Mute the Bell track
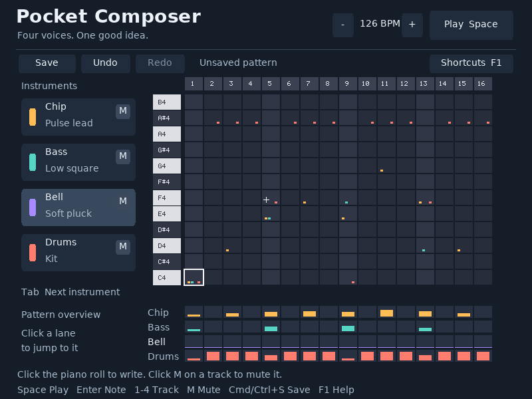 point(123,201)
